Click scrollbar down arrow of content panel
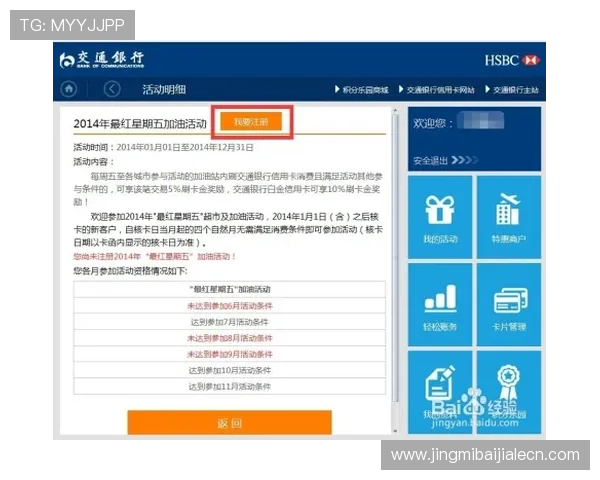Screen dimensions: 600x480 coord(395,431)
